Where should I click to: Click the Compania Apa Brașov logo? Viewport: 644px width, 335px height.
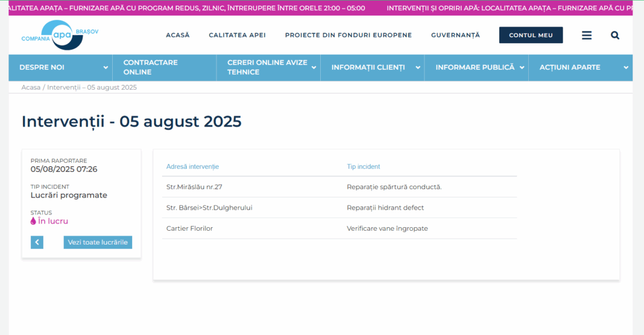point(60,36)
